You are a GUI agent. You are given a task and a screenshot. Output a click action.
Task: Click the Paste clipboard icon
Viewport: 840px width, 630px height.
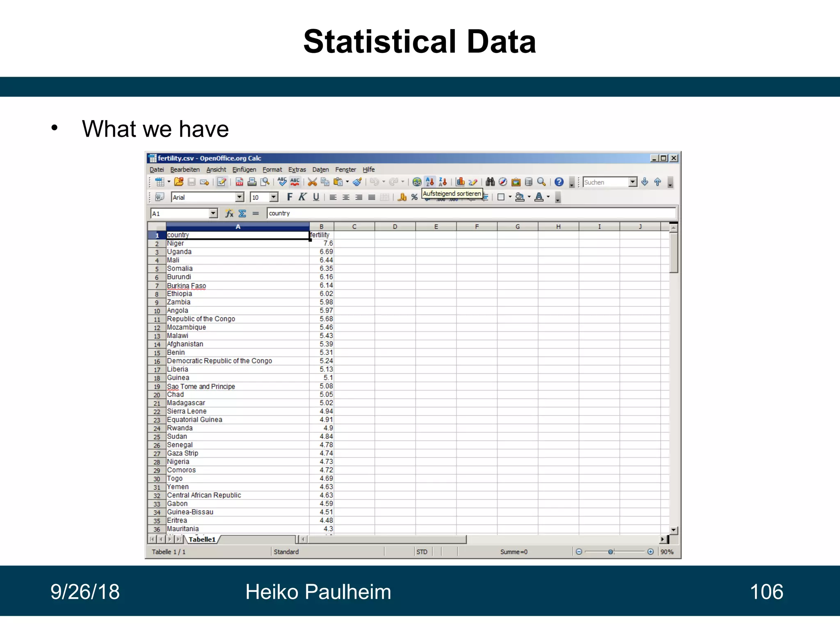[x=338, y=182]
